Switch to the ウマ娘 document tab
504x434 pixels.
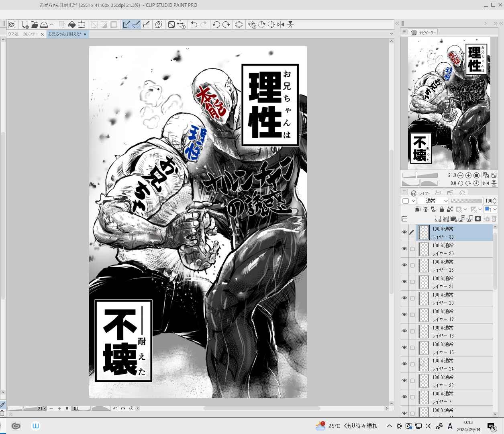tap(13, 34)
